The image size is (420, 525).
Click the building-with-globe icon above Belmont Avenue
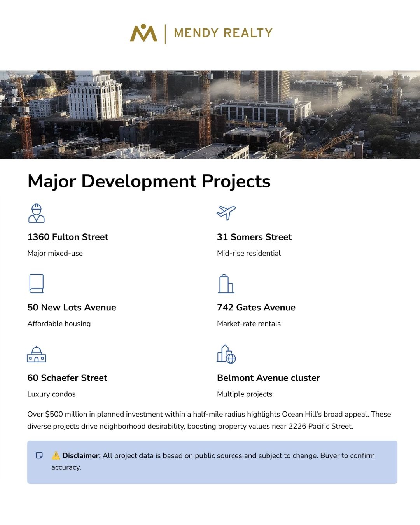coord(226,354)
